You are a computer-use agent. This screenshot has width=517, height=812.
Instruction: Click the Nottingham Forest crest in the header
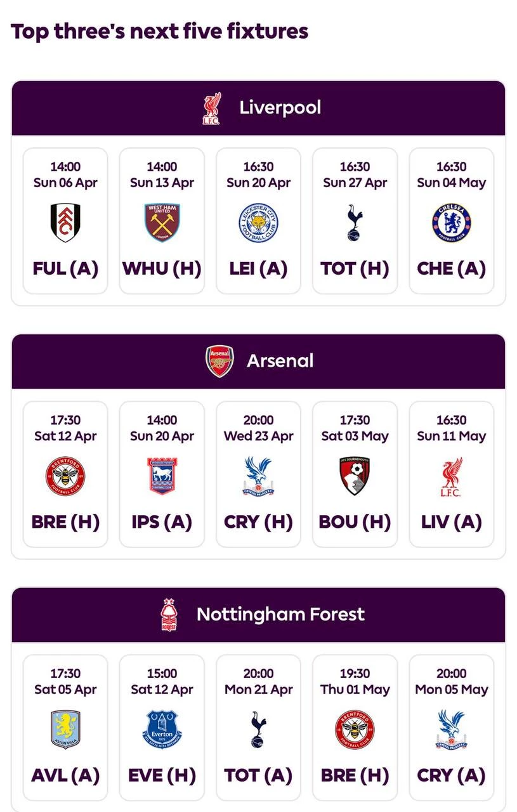coord(169,615)
